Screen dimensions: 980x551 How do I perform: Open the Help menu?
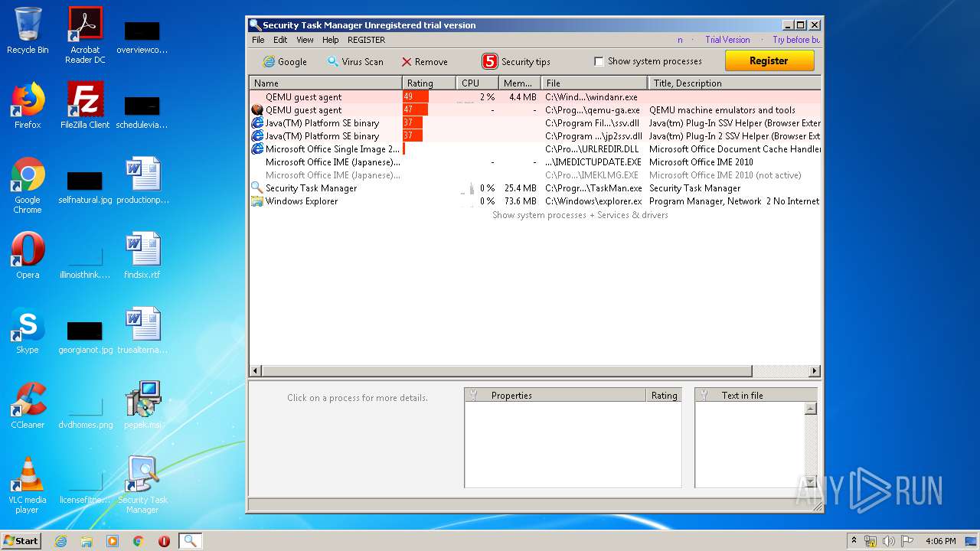click(x=330, y=40)
